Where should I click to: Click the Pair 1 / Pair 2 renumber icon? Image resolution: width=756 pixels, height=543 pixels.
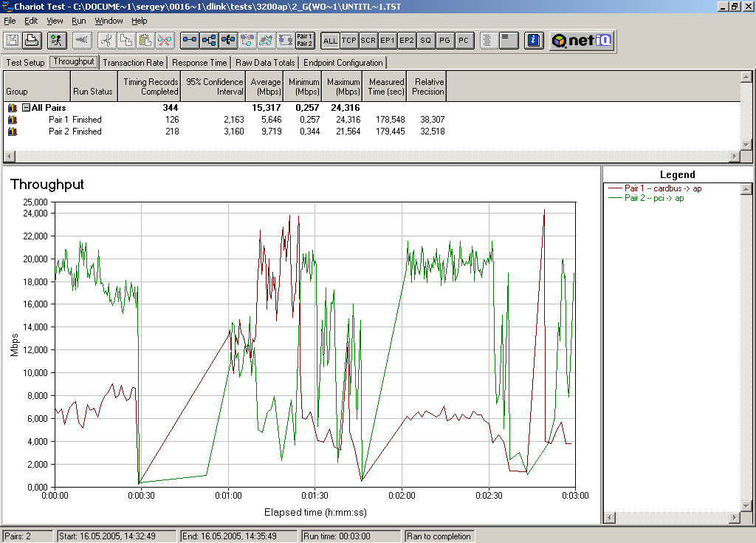pos(305,41)
